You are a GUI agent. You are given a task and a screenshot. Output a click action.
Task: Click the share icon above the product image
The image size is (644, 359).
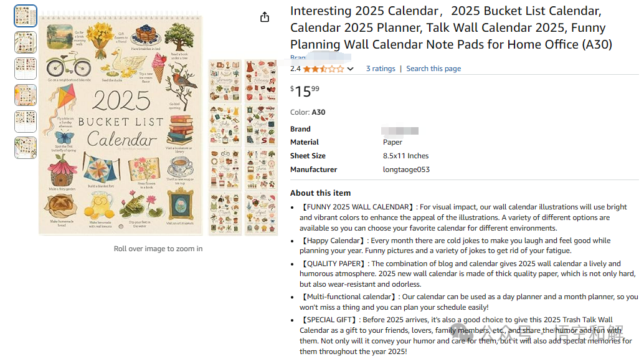[x=265, y=17]
